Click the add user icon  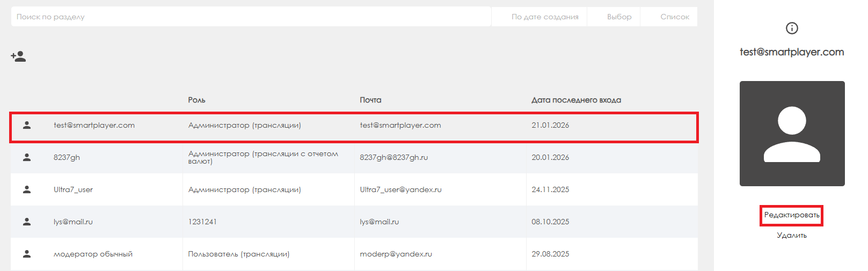coord(18,56)
